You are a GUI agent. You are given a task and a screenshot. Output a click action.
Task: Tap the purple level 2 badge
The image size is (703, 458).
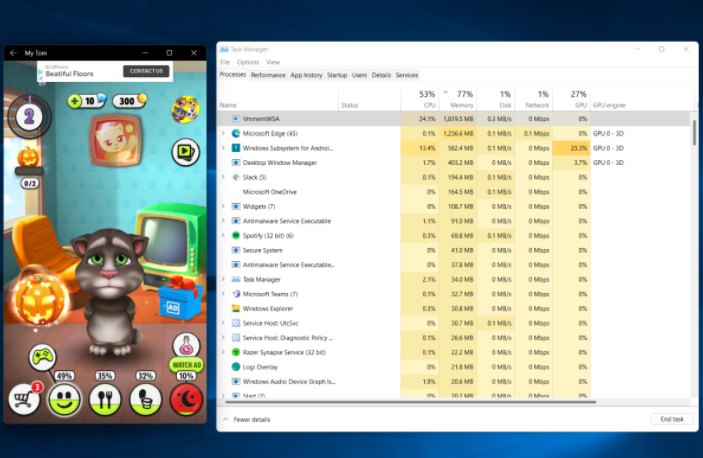pos(29,116)
